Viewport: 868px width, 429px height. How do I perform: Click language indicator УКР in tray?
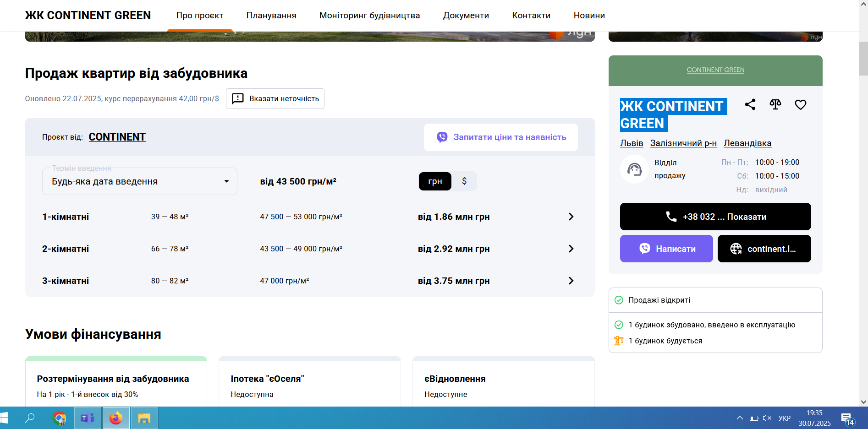[785, 418]
